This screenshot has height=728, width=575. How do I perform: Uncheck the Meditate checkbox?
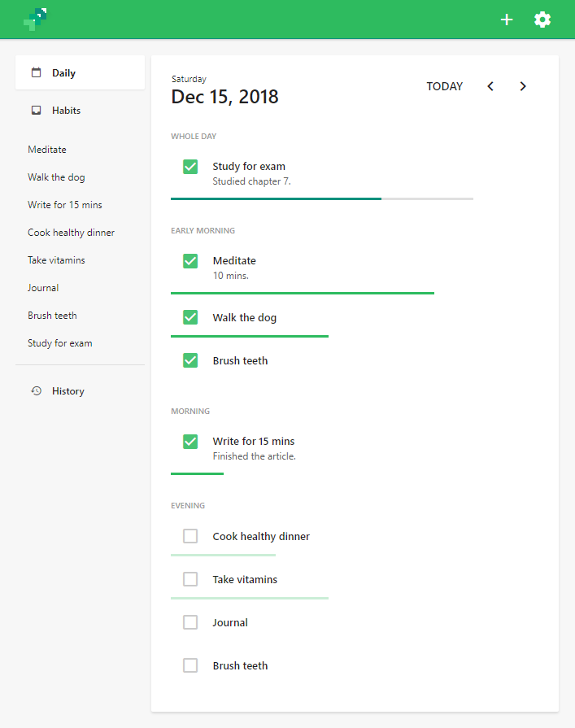[190, 261]
